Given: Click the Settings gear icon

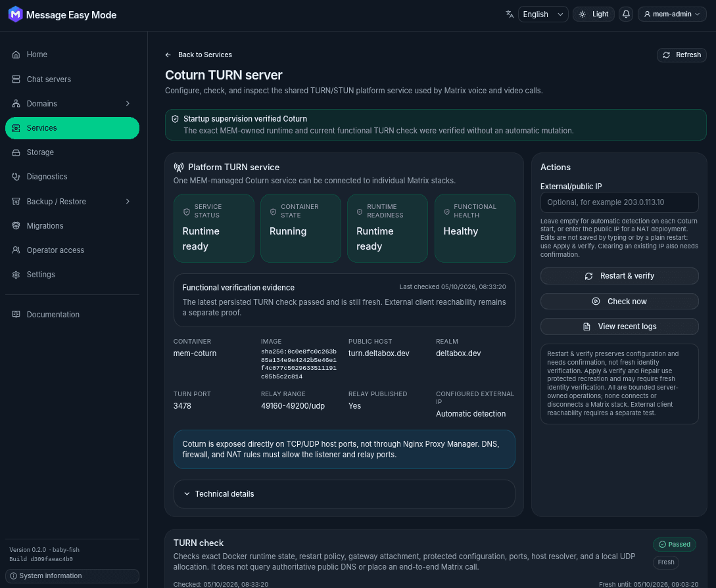Looking at the screenshot, I should pos(16,275).
